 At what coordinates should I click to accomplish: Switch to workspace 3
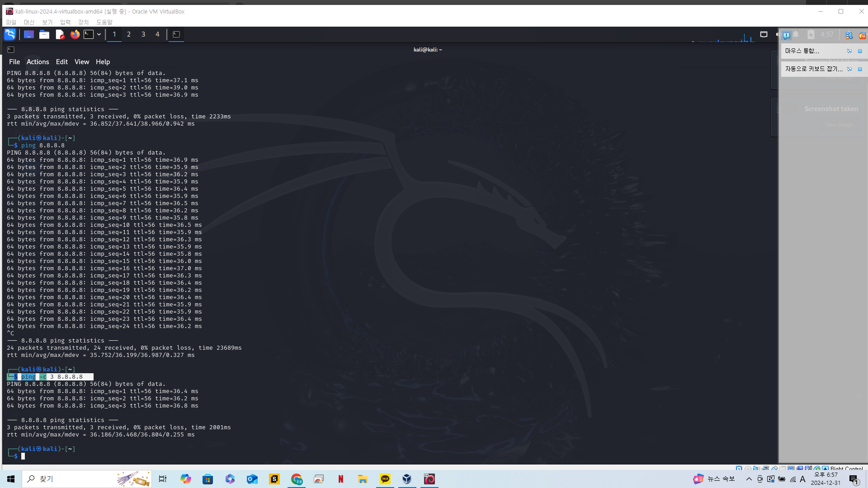tap(143, 34)
